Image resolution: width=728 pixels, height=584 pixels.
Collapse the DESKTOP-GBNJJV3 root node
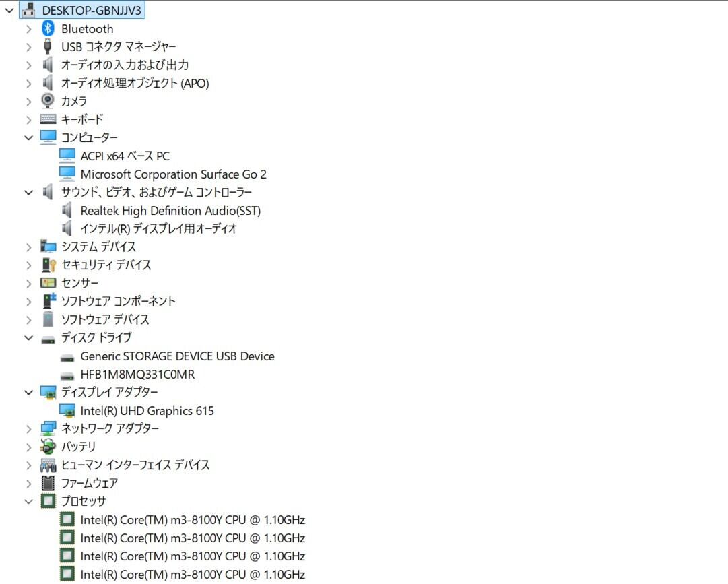point(9,10)
